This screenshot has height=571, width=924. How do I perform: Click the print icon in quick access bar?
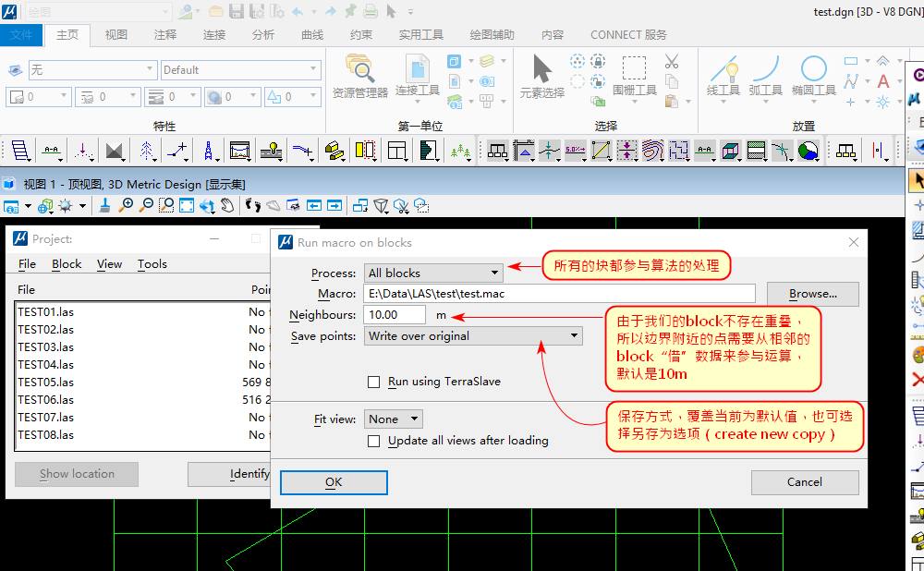(371, 11)
